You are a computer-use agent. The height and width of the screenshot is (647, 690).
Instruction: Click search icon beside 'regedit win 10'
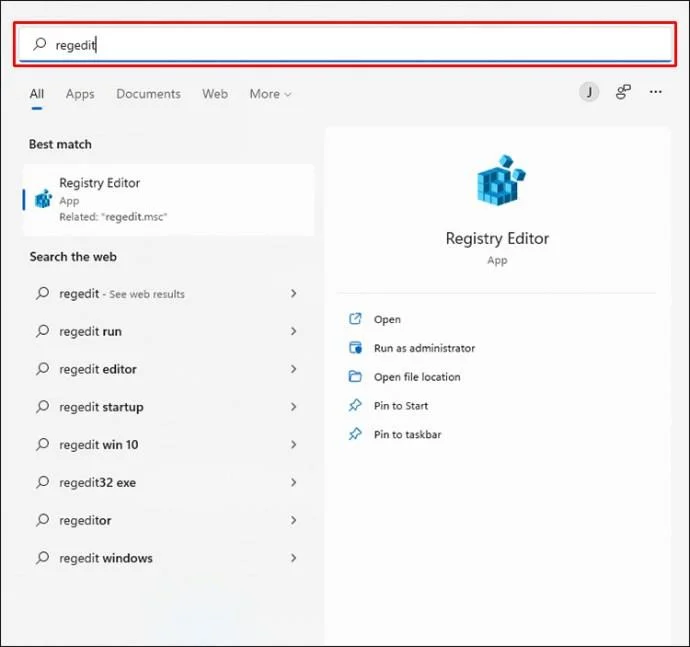coord(42,444)
